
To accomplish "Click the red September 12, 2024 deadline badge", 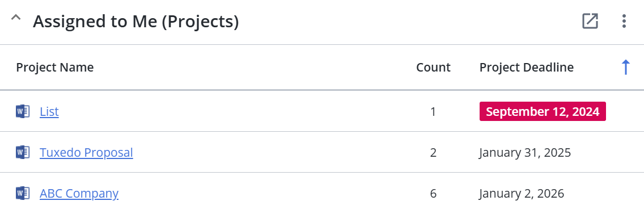I will point(543,111).
